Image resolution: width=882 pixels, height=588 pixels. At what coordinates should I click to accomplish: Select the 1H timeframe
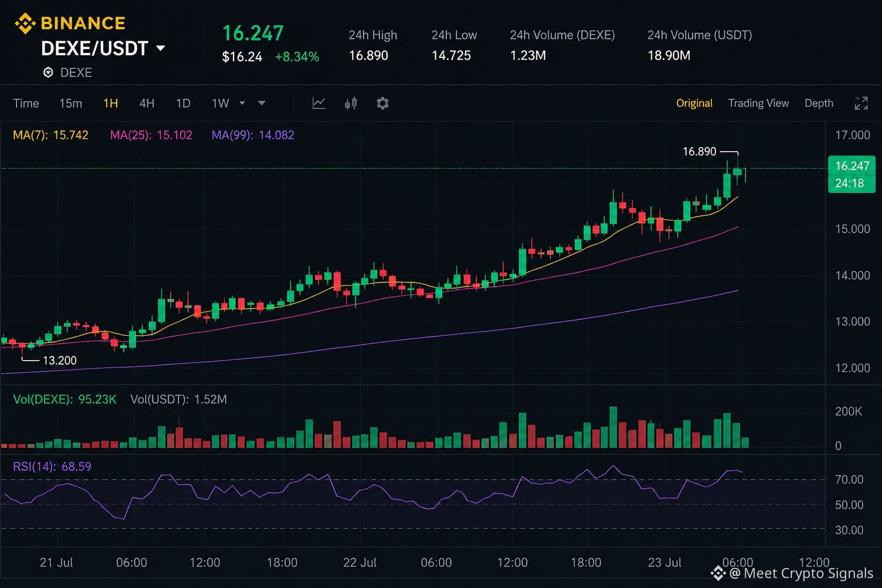[111, 103]
